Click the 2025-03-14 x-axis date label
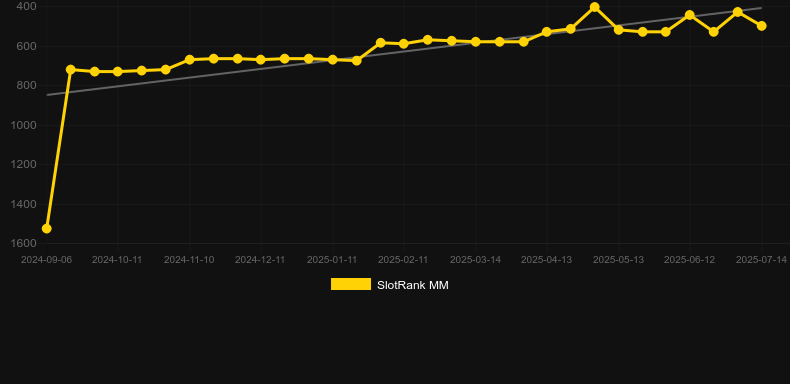Screen dimensions: 790x384 (475, 260)
